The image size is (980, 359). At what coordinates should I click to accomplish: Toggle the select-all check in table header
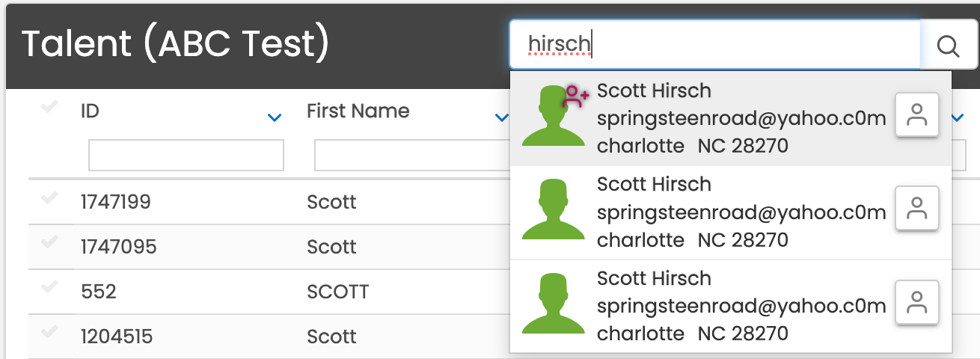pyautogui.click(x=49, y=108)
